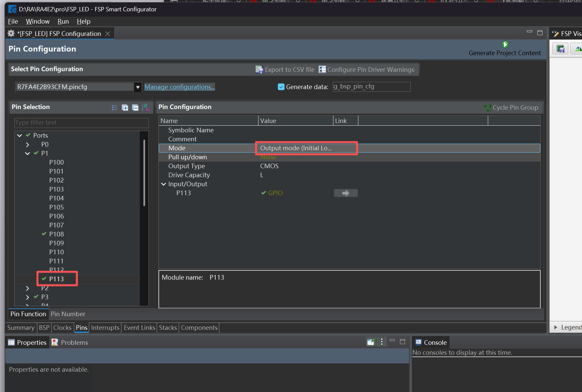The image size is (582, 392).
Task: Click the chip save icon in FSP Visualization
Action: coord(561,49)
